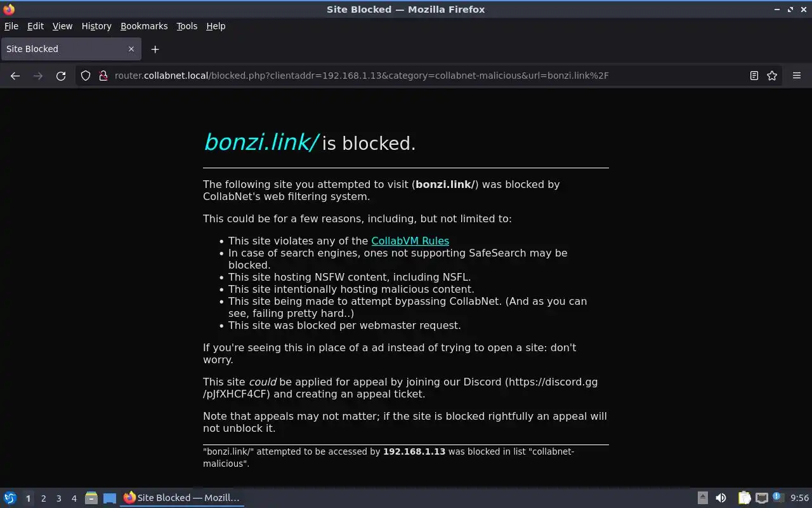Select the Site Blocked tab
This screenshot has width=812, height=508.
click(70, 49)
